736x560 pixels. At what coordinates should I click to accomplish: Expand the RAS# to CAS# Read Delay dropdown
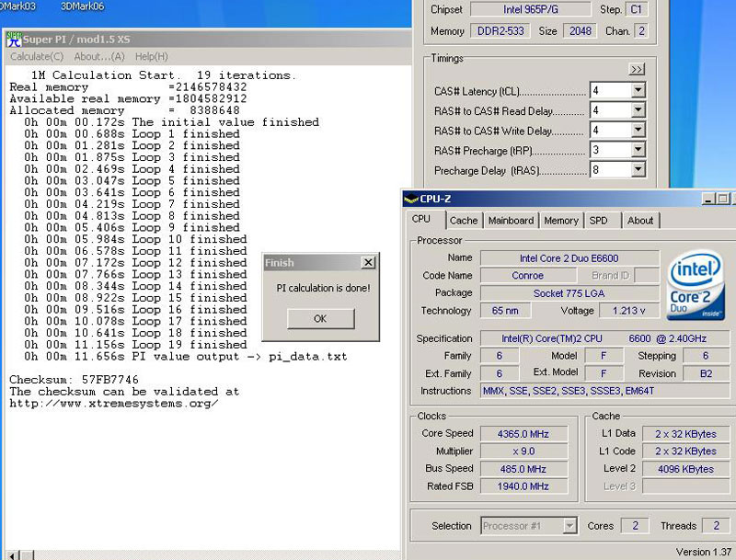click(x=638, y=110)
